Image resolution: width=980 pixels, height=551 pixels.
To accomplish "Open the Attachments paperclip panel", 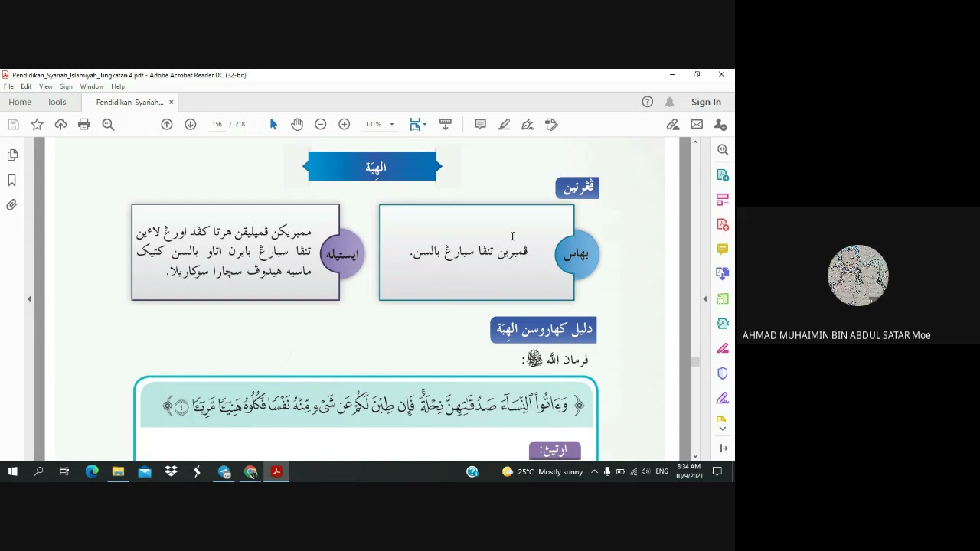I will 12,205.
